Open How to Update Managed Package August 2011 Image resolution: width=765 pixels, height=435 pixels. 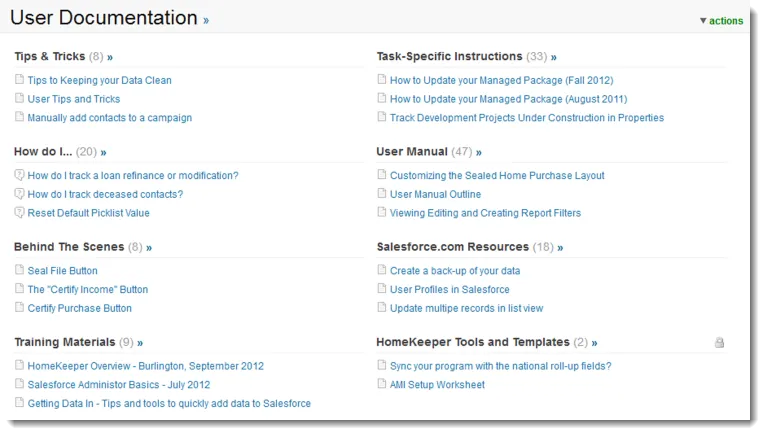click(x=508, y=99)
